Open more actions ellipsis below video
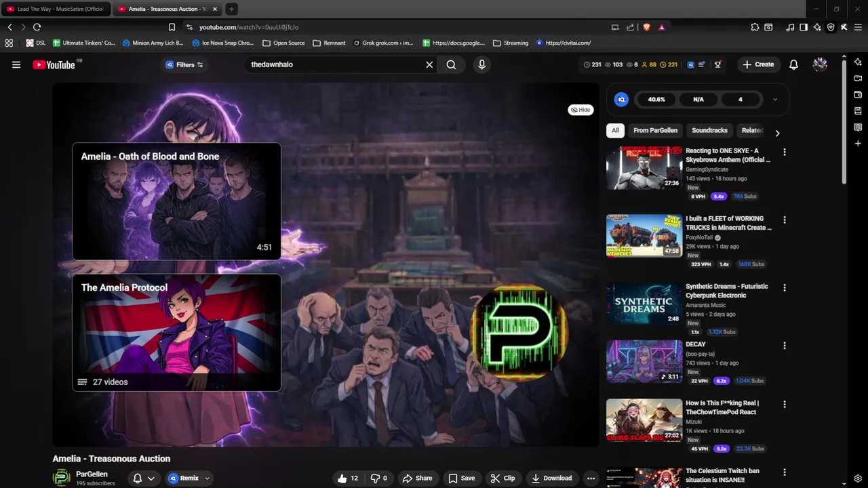 tap(591, 478)
